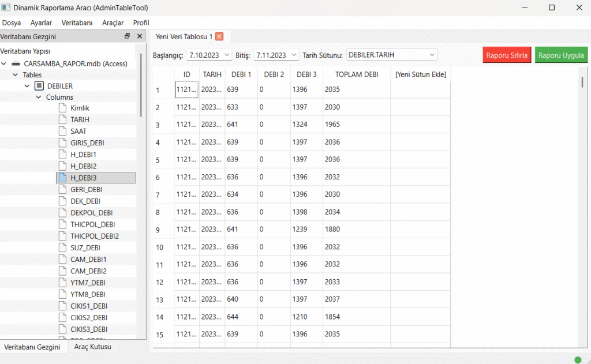Open the Başlangıç date dropdown
Screen dimensions: 591x364
click(x=227, y=55)
